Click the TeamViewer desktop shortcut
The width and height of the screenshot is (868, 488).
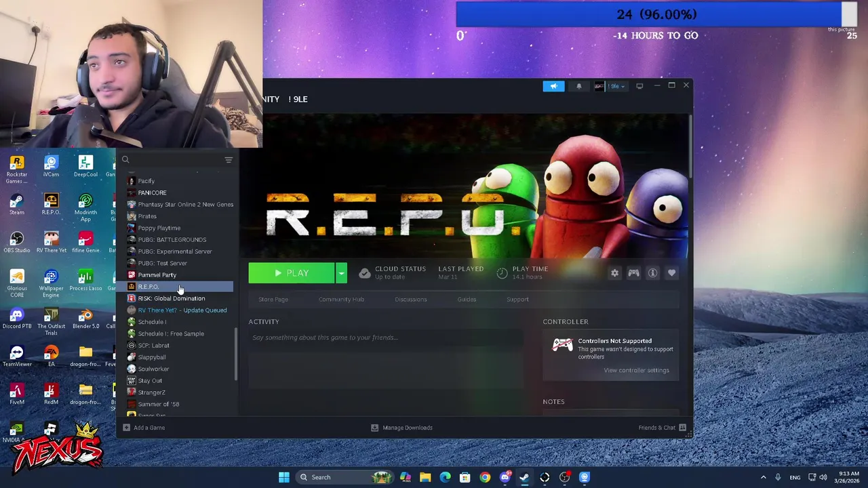point(17,356)
